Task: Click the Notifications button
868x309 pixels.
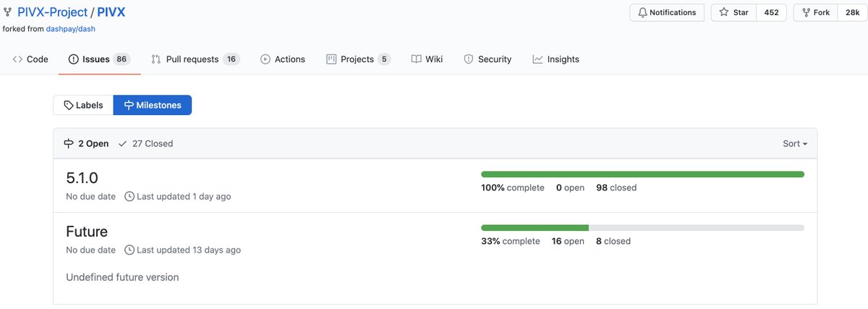Action: (667, 12)
